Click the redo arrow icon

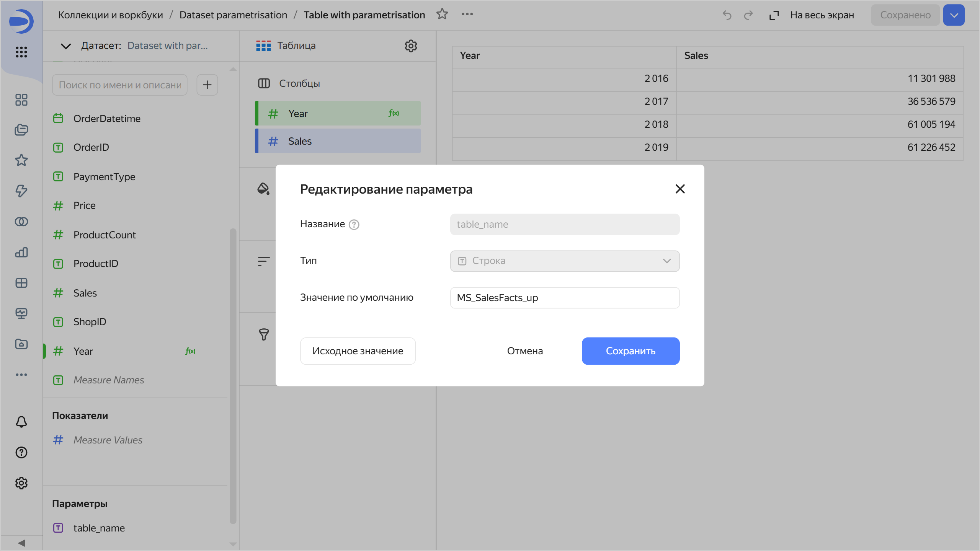pyautogui.click(x=748, y=15)
